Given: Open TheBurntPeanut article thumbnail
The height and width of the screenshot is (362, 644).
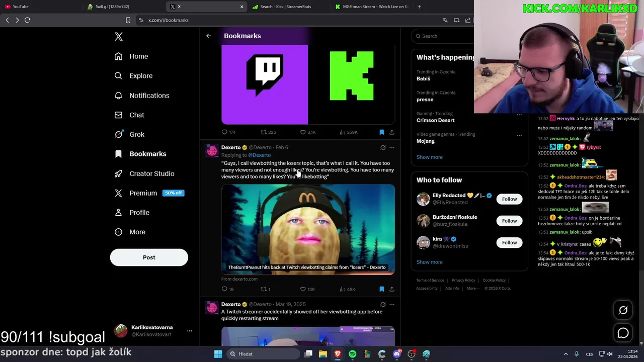Looking at the screenshot, I should (308, 229).
